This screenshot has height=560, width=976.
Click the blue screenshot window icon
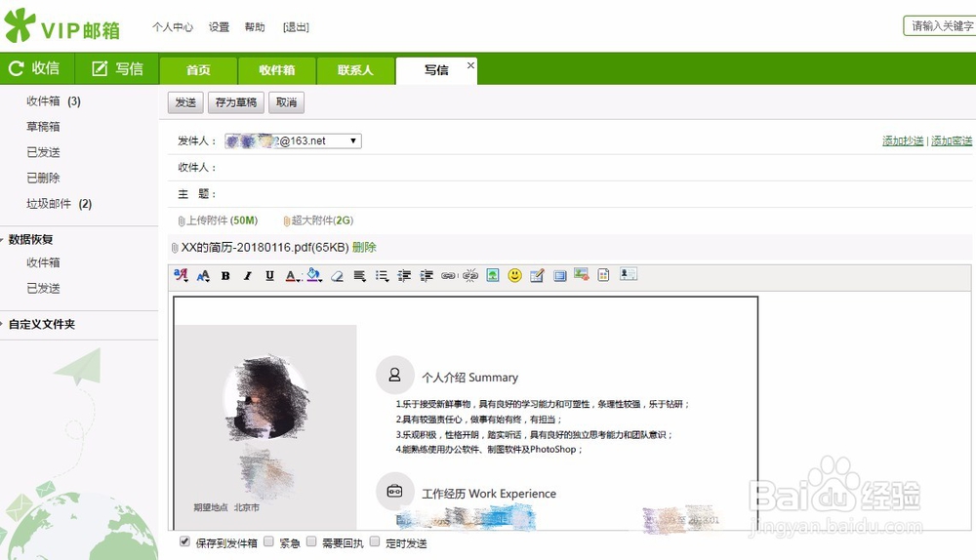559,276
